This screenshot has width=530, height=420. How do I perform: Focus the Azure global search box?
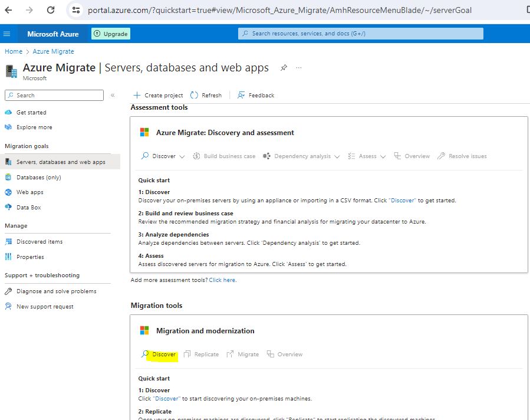tap(361, 34)
